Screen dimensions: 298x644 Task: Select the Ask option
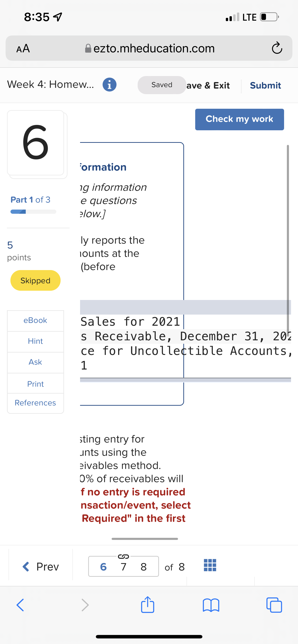pos(35,362)
